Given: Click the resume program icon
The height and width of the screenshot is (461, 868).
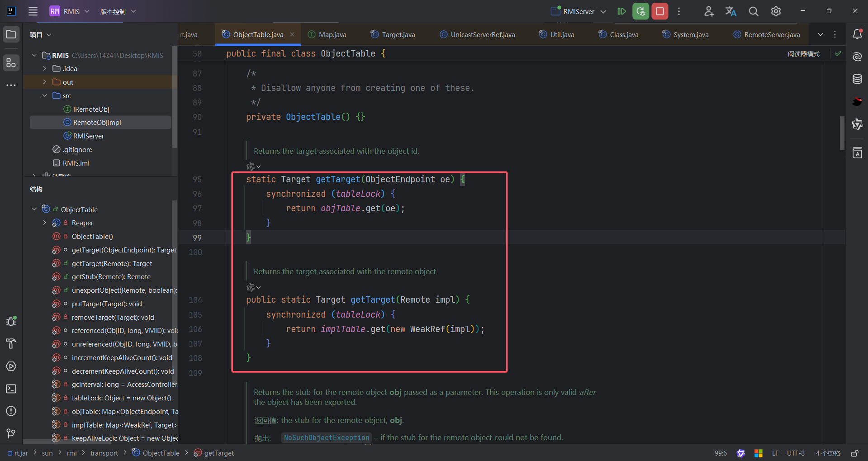Looking at the screenshot, I should [x=622, y=11].
